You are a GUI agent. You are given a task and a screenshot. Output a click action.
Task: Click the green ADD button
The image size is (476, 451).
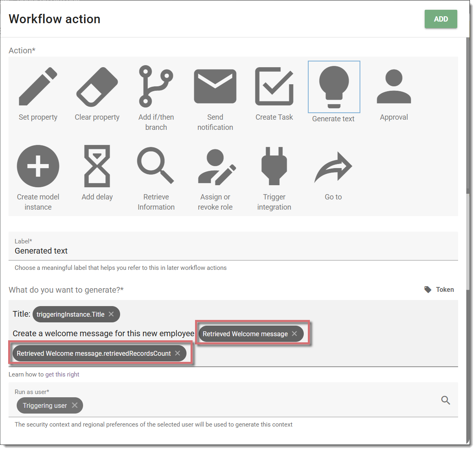[x=441, y=19]
